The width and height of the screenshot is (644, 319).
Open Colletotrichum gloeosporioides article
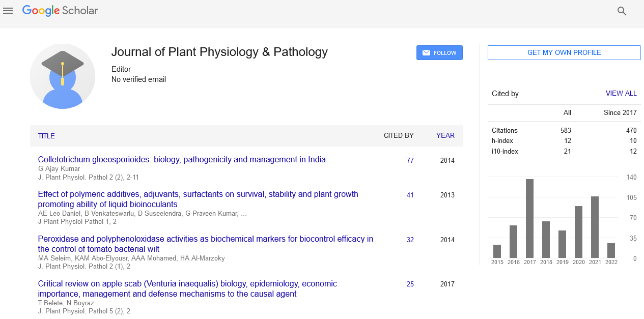(182, 160)
